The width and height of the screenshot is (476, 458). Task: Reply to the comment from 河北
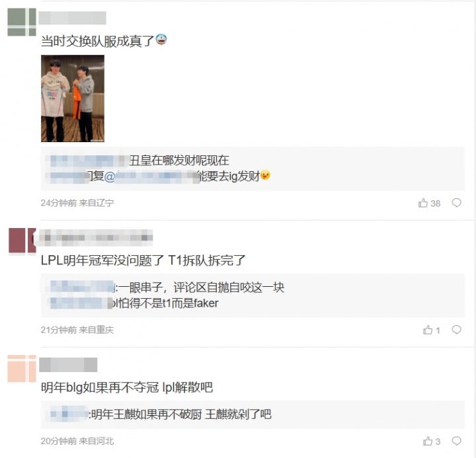[457, 441]
